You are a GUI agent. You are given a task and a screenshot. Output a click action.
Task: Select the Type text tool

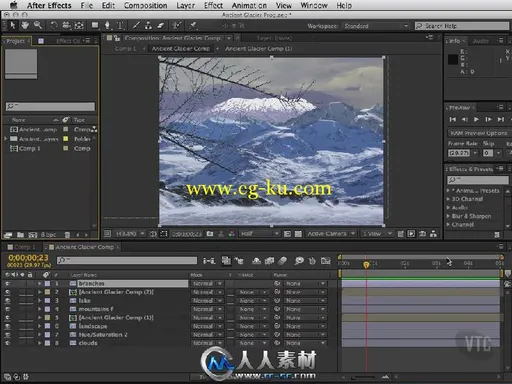tap(120, 25)
